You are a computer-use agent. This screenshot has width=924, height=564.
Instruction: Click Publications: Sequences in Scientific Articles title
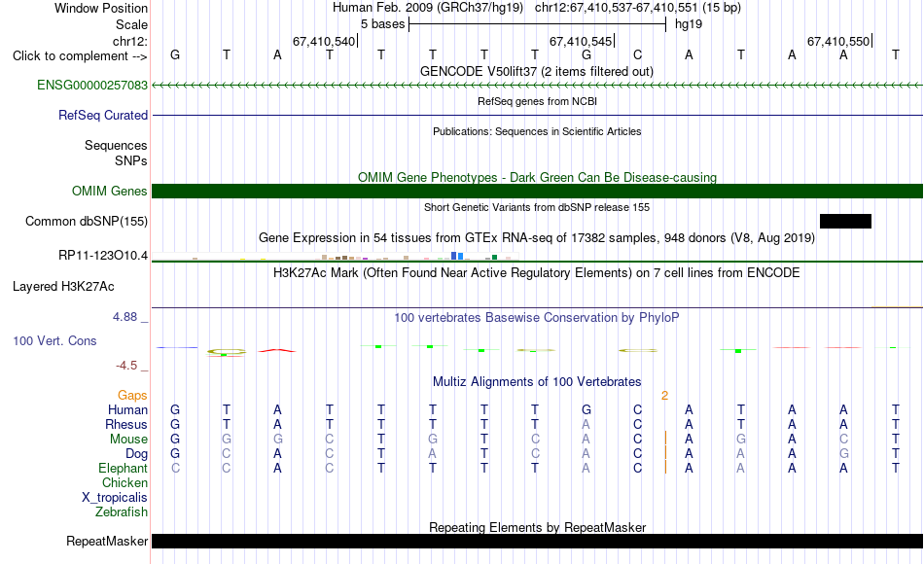[537, 131]
